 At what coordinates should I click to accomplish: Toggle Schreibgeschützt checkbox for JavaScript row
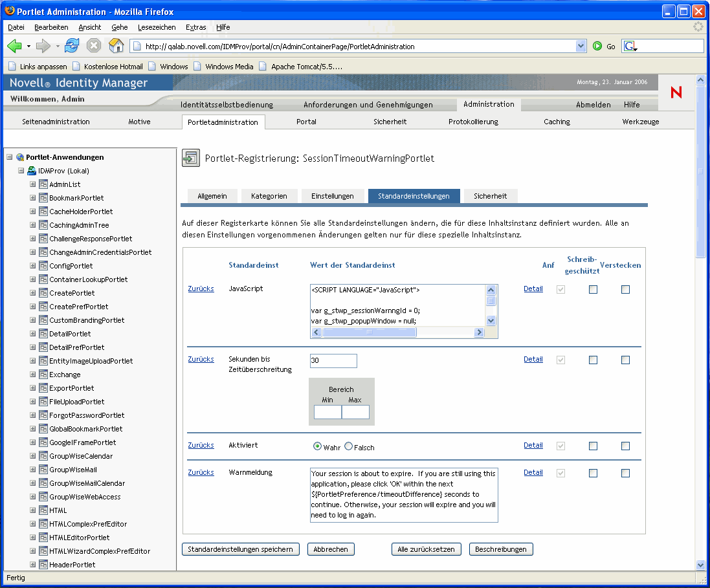[x=593, y=289]
